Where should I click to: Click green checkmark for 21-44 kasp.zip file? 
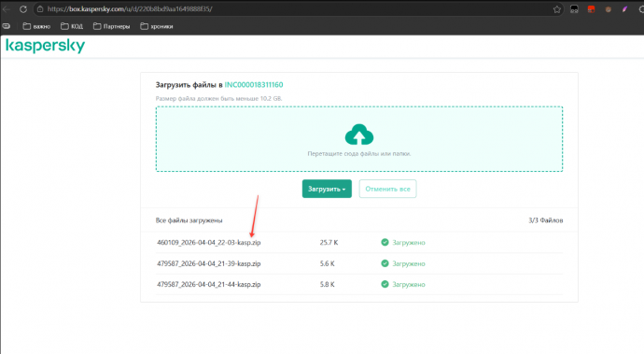tap(385, 284)
